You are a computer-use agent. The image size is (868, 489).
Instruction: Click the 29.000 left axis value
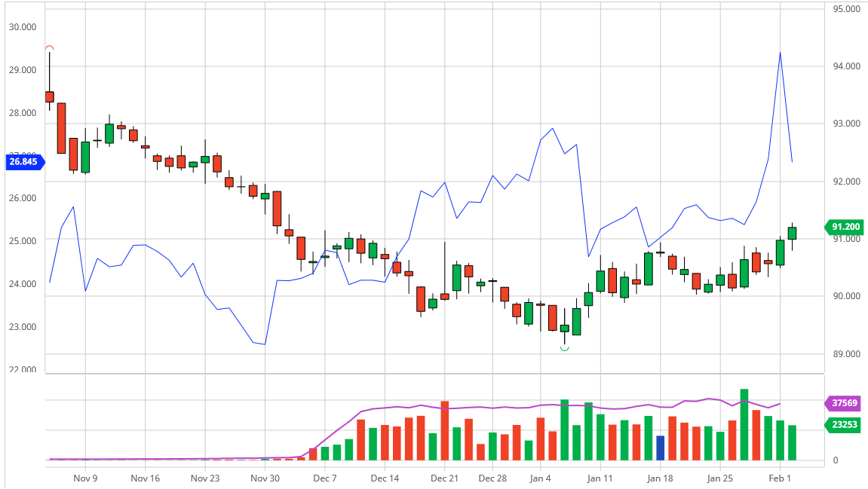point(23,70)
